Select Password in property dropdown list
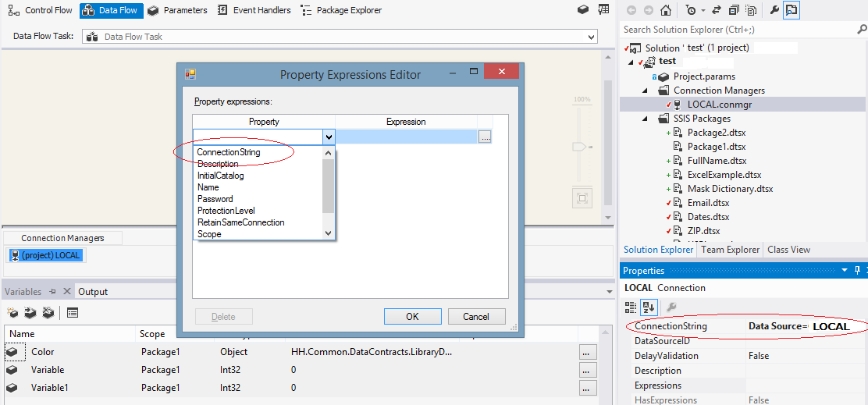Image resolution: width=868 pixels, height=405 pixels. coord(215,199)
